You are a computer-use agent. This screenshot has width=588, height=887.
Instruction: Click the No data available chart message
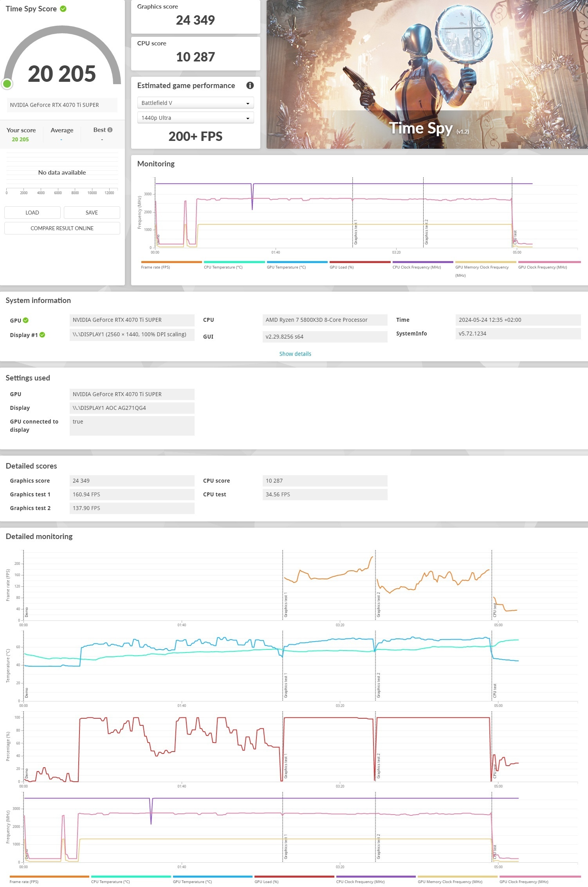coord(62,173)
